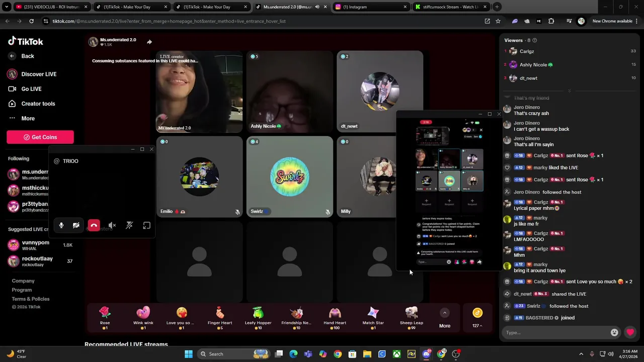
Task: Click the taskbar Search box
Action: coord(233,354)
